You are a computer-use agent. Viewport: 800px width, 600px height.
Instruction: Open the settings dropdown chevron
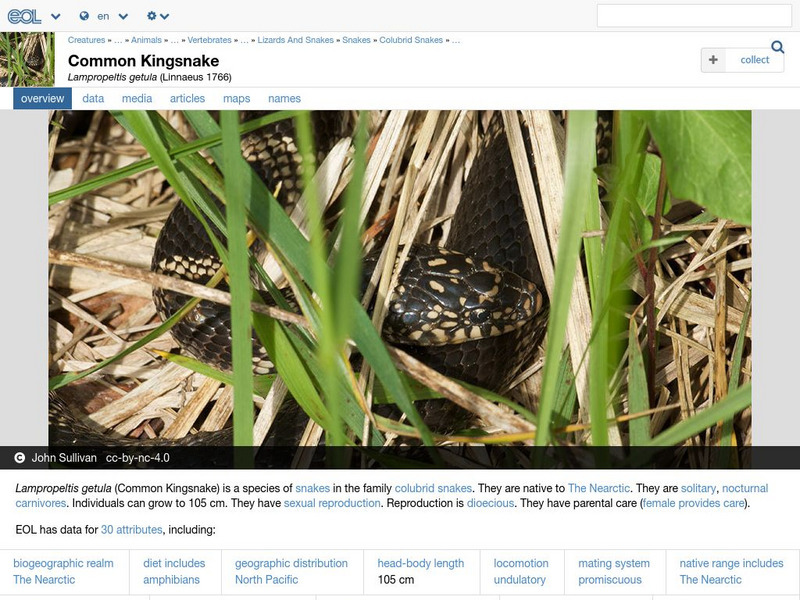[x=167, y=16]
